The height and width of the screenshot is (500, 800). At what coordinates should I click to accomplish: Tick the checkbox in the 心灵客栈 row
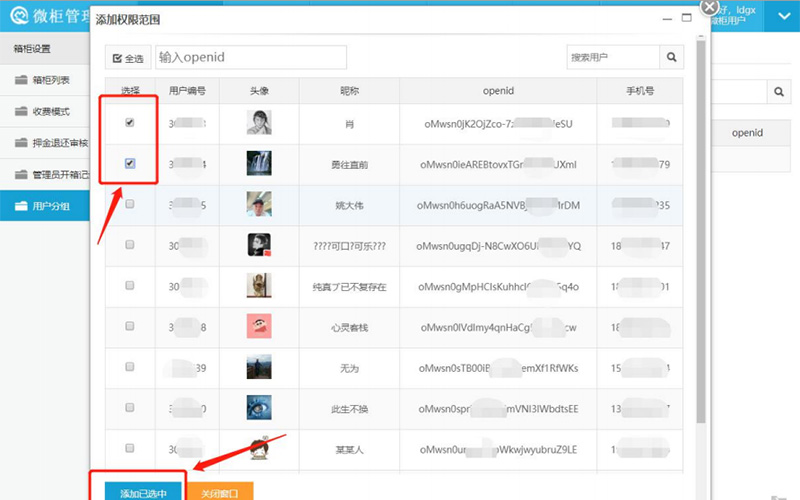pyautogui.click(x=130, y=327)
